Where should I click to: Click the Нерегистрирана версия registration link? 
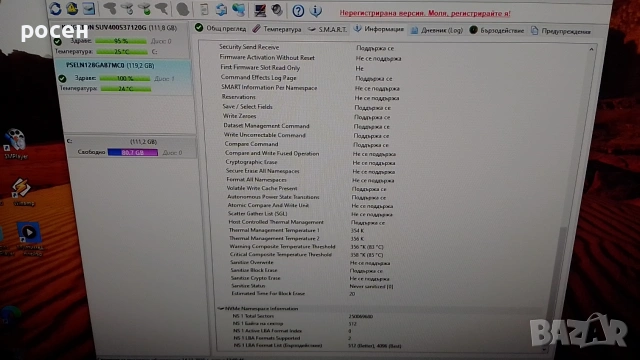pos(425,13)
